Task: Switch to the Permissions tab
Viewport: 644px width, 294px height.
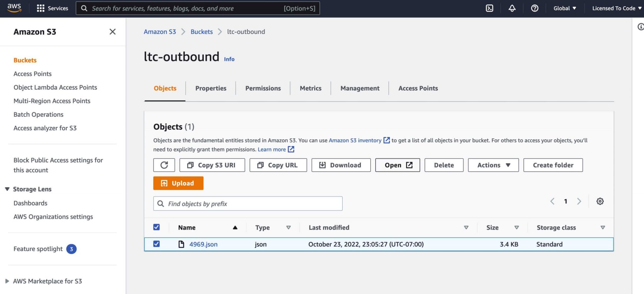Action: (263, 88)
